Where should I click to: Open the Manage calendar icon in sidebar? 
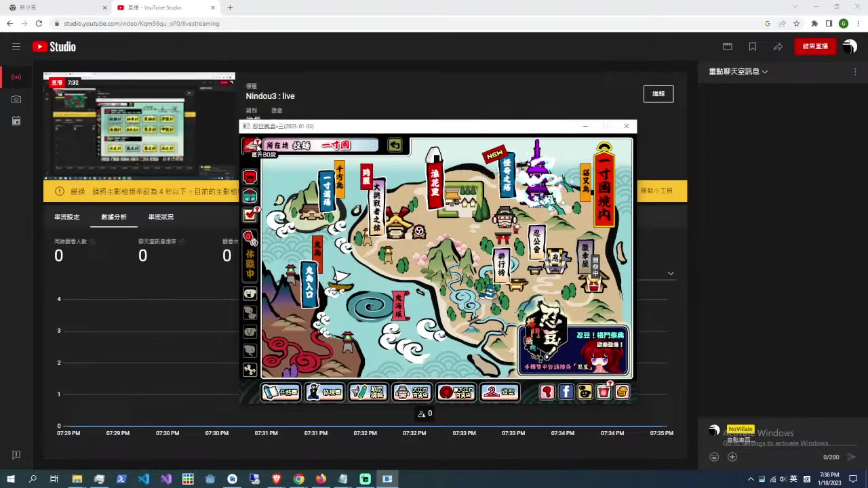coord(16,121)
